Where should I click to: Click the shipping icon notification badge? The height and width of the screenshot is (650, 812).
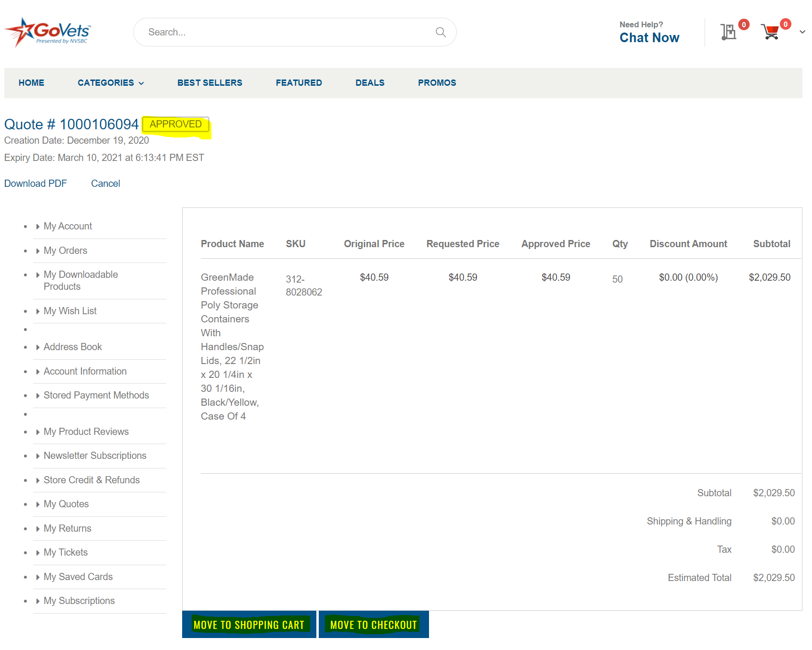tap(743, 24)
